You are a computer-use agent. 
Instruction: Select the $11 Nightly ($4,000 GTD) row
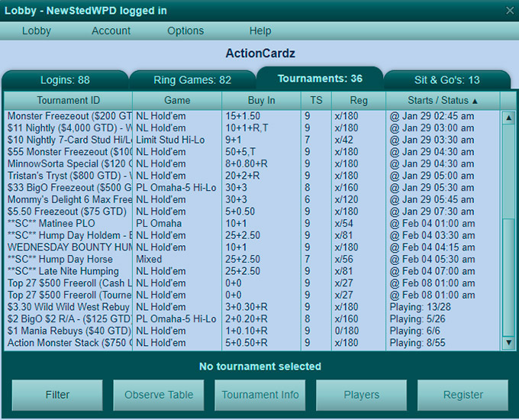click(x=252, y=128)
